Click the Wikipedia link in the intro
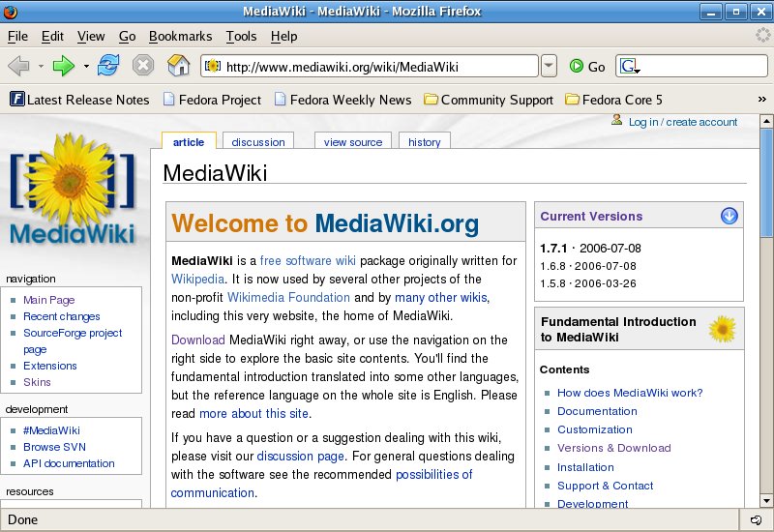This screenshot has height=532, width=774. point(198,279)
